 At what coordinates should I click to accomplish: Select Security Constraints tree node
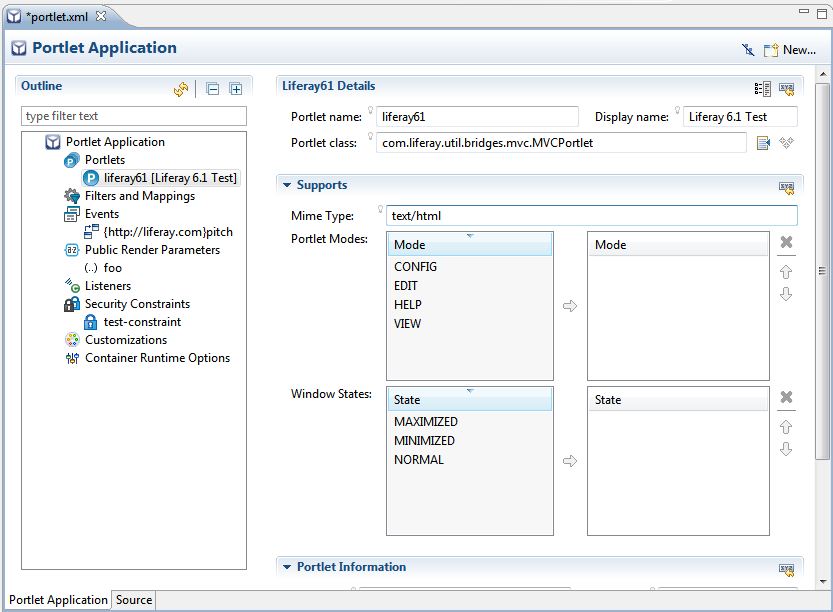point(137,304)
